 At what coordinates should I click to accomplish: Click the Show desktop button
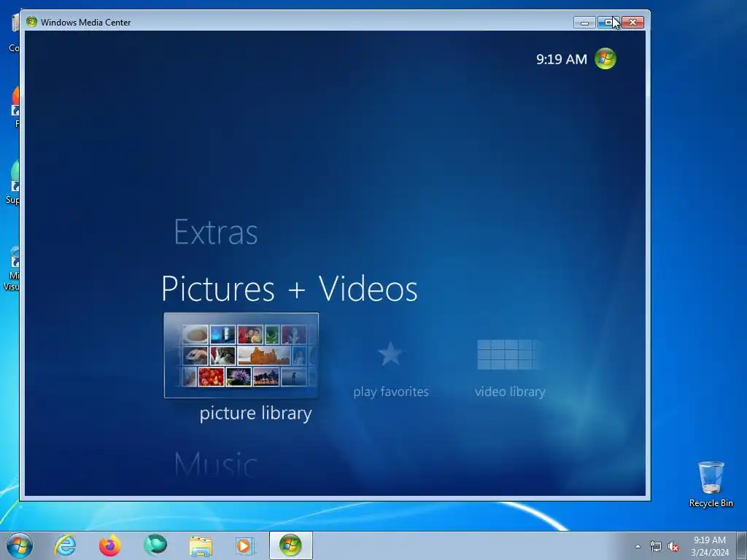click(742, 545)
